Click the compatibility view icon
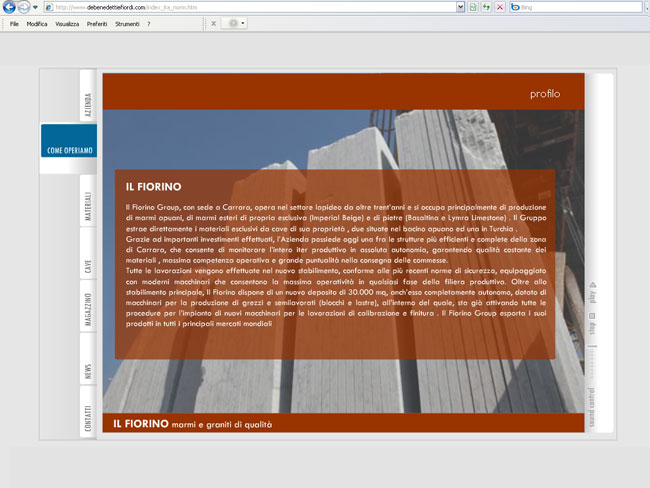650x488 pixels. click(473, 7)
